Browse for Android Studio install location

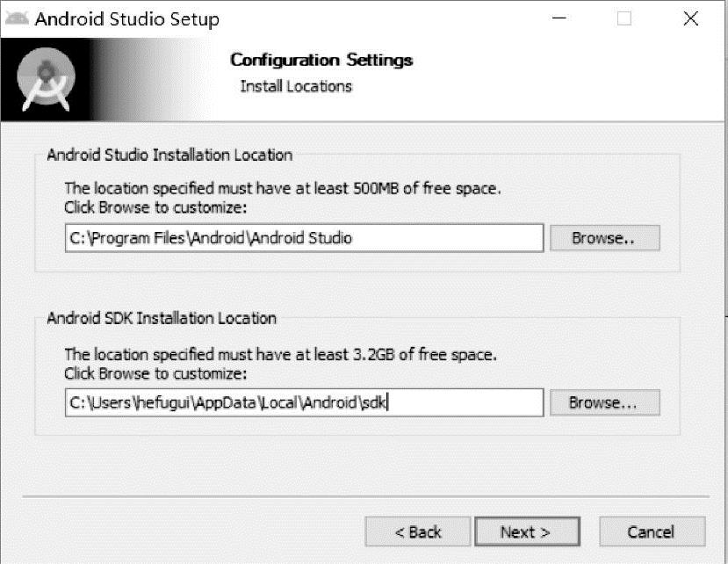pyautogui.click(x=604, y=238)
